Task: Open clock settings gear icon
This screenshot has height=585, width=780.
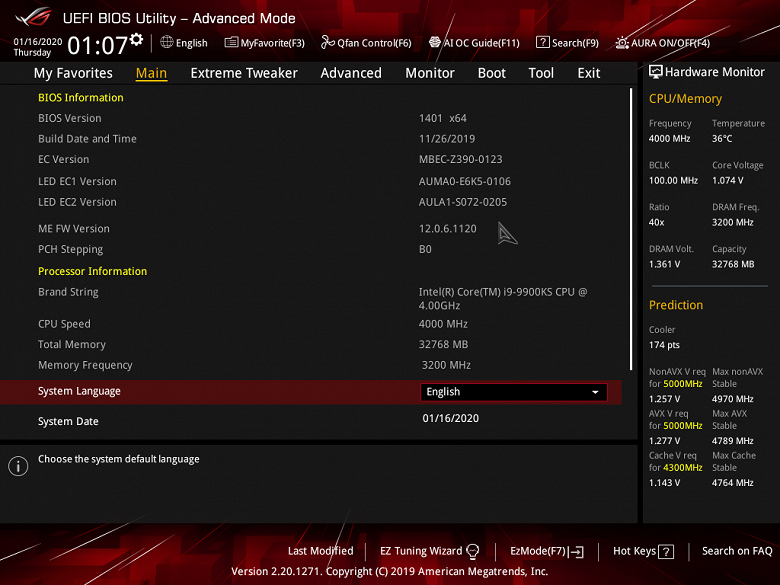Action: click(137, 40)
